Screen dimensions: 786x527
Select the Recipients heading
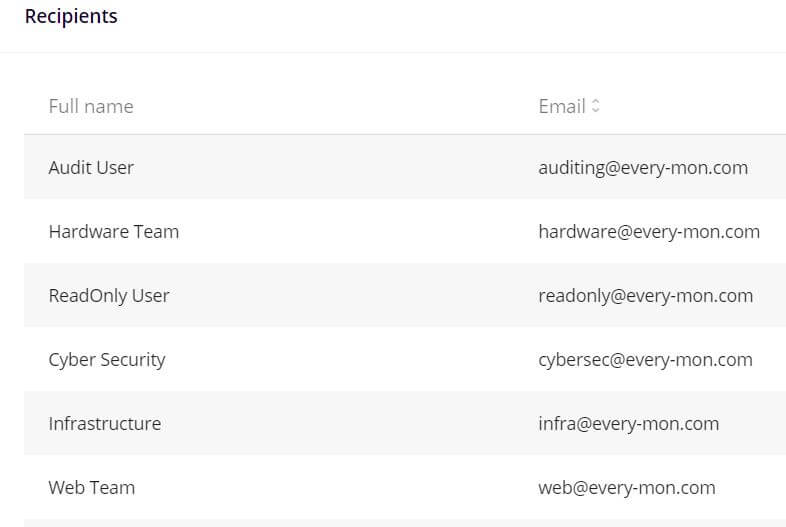pos(71,16)
